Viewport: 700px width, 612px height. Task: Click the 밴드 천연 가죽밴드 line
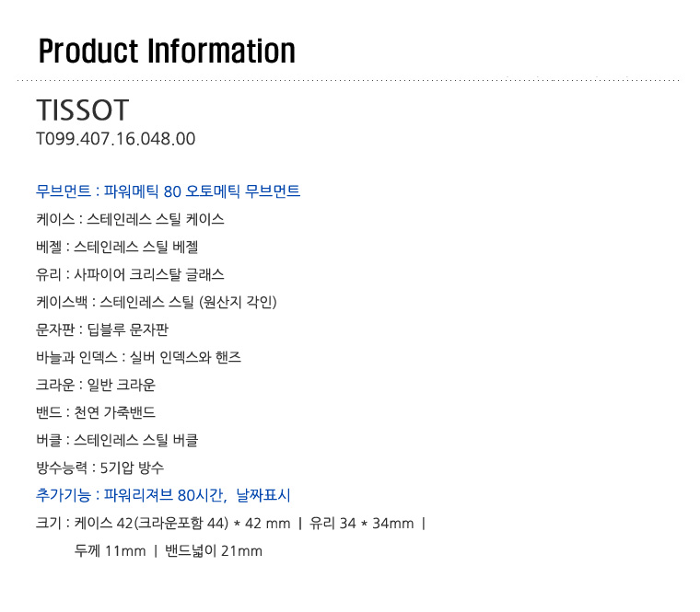(96, 412)
